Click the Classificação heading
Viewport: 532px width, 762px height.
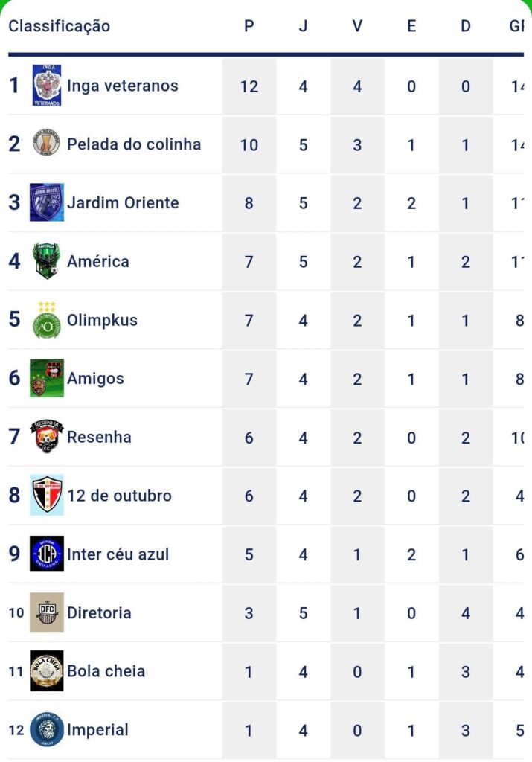click(x=60, y=26)
